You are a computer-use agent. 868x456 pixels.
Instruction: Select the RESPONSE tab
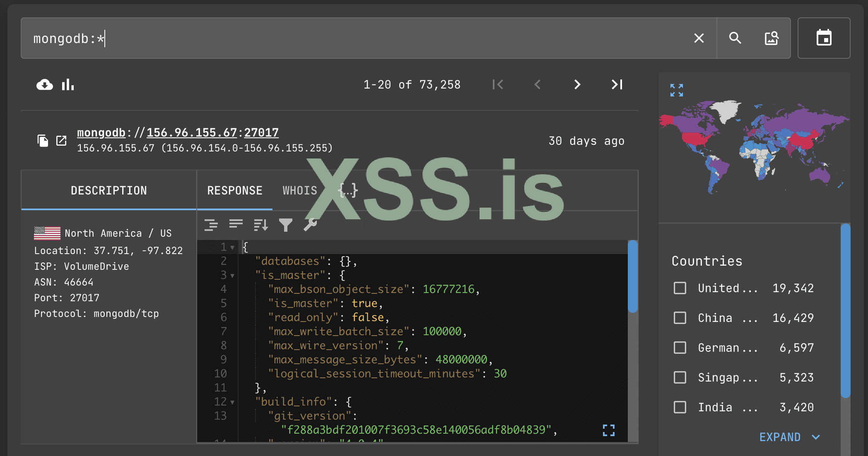pyautogui.click(x=235, y=190)
